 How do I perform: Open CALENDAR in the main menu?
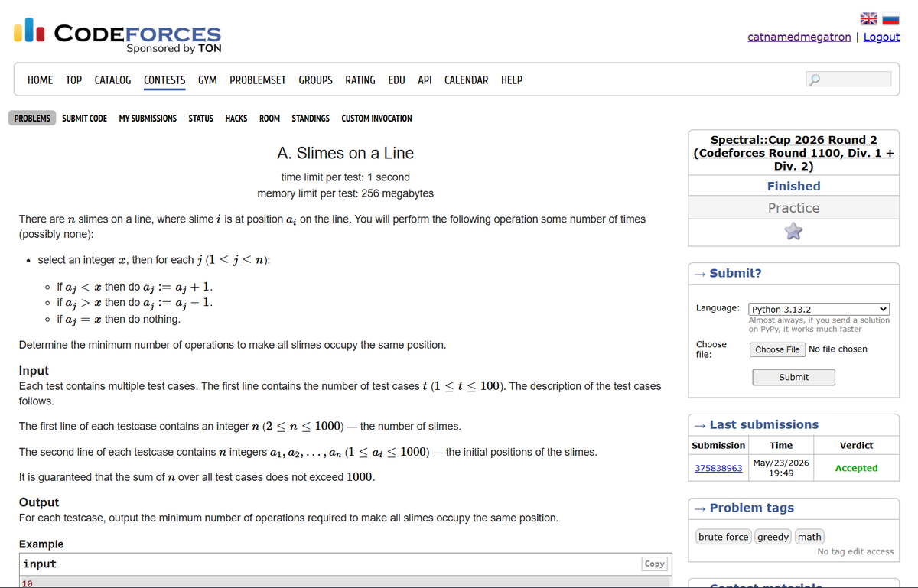point(467,80)
